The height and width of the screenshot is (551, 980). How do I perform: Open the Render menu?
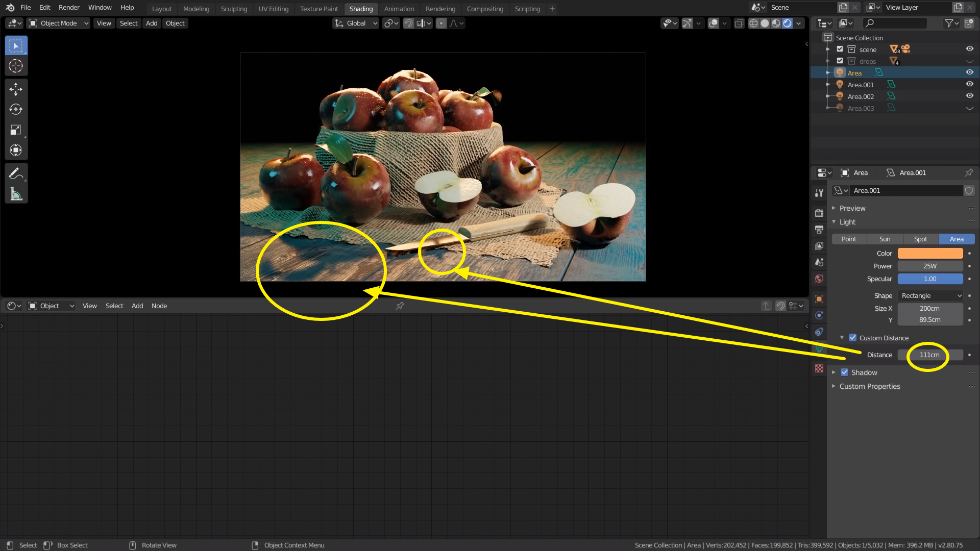point(69,8)
